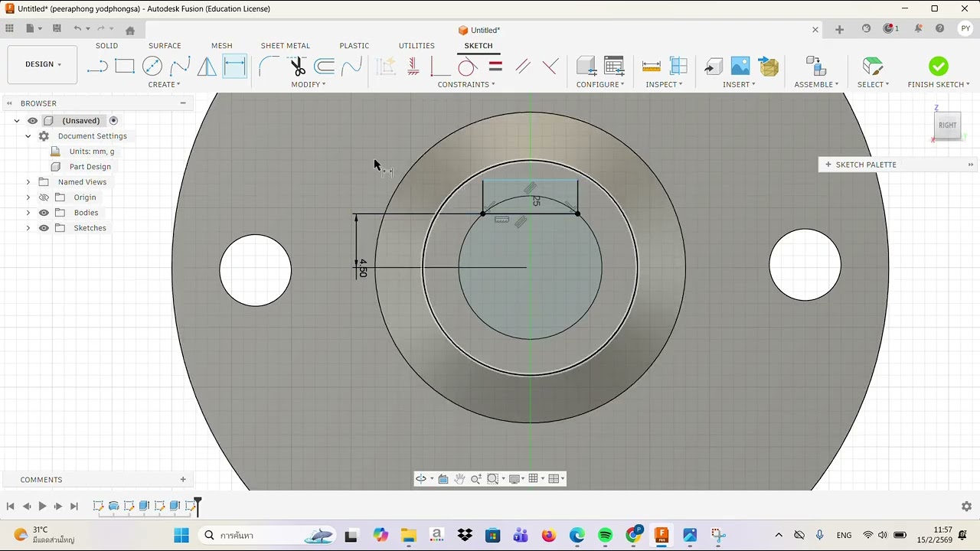Select the Mirror sketch tool
980x551 pixels.
[x=207, y=67]
